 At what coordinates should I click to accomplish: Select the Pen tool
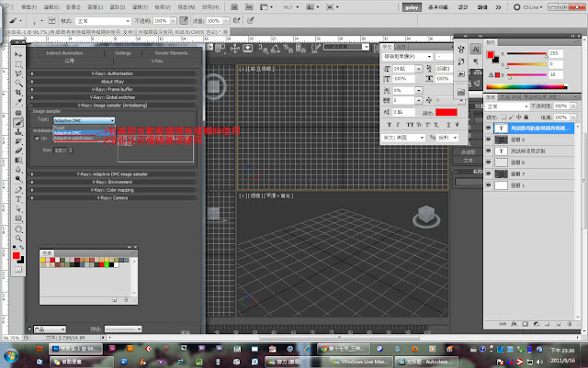18,190
